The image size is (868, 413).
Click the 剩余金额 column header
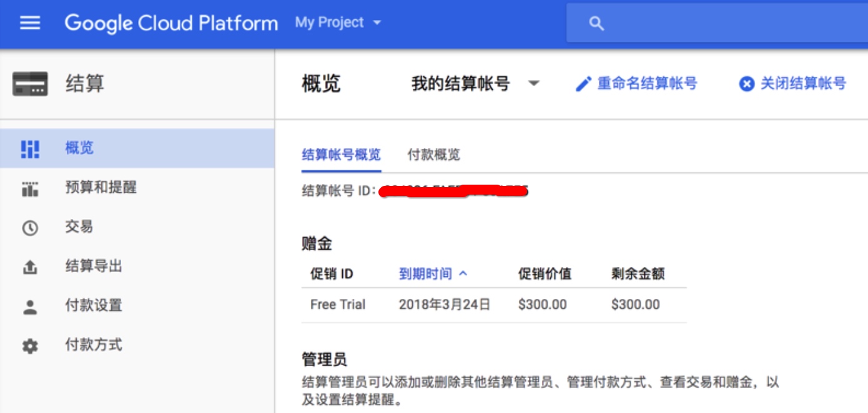pyautogui.click(x=638, y=273)
